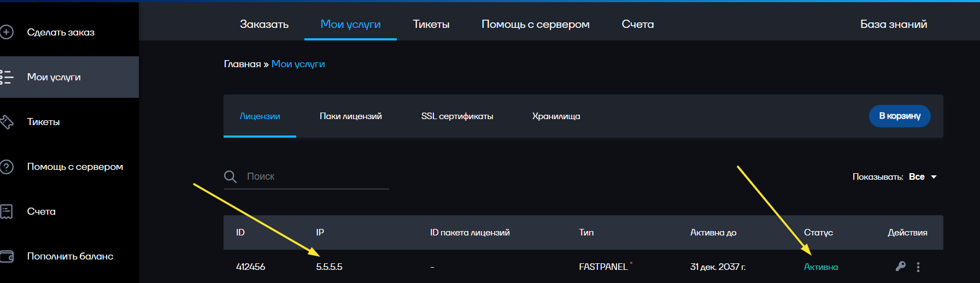Click the question mark help icon

click(6, 167)
